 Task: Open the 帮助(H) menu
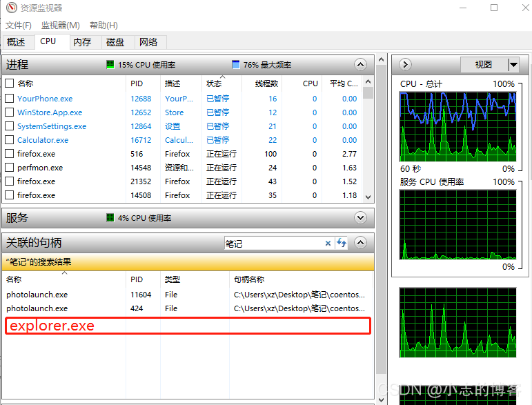pyautogui.click(x=104, y=25)
